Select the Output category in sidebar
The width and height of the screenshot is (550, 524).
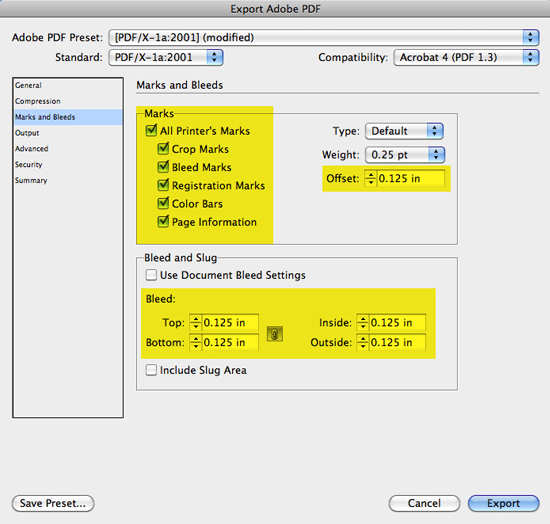(27, 133)
